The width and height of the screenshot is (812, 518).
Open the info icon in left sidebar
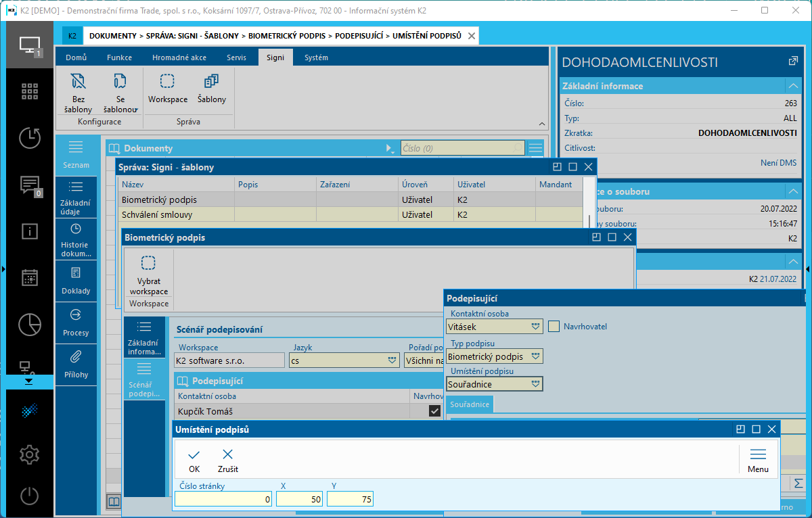click(x=29, y=231)
